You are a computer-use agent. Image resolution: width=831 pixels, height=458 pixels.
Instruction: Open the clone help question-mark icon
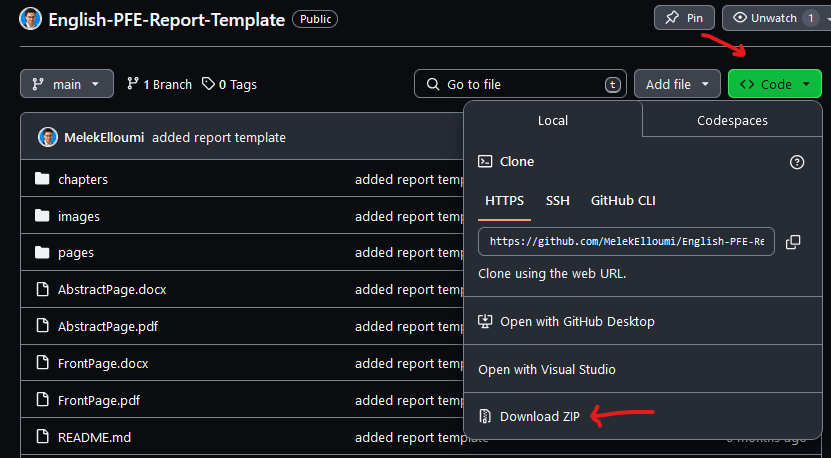pos(797,162)
